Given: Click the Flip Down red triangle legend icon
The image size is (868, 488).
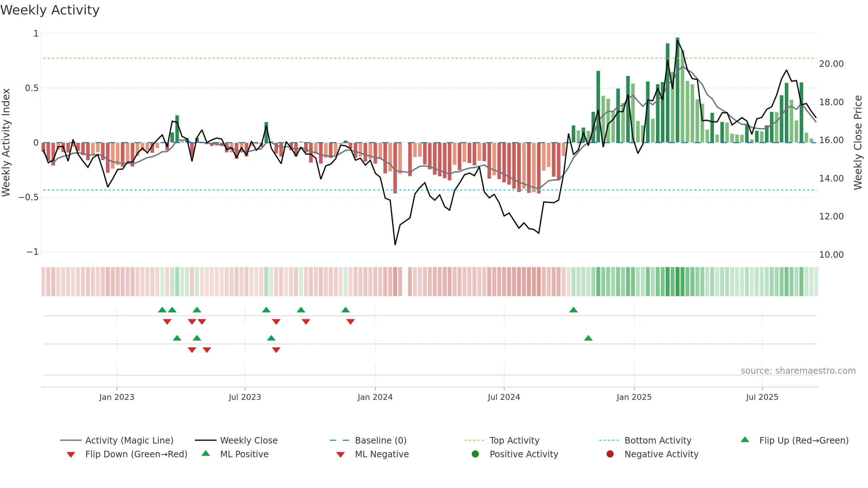Looking at the screenshot, I should (71, 455).
